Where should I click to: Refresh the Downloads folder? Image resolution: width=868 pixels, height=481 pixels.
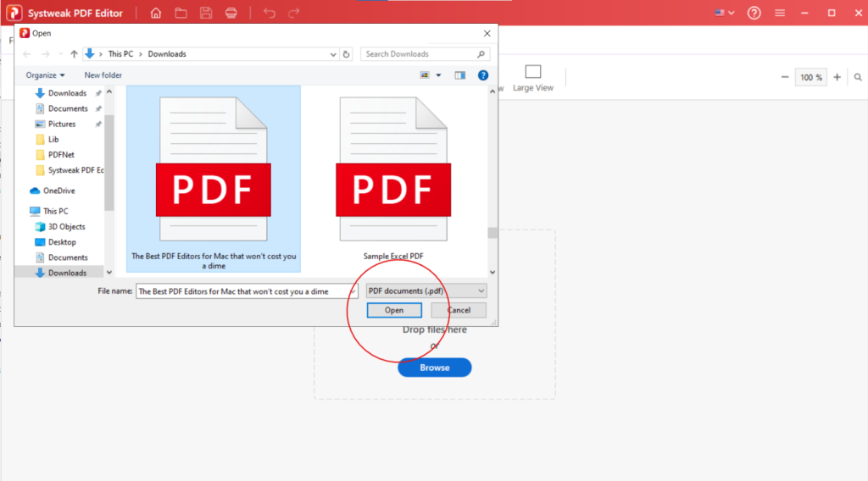[346, 54]
